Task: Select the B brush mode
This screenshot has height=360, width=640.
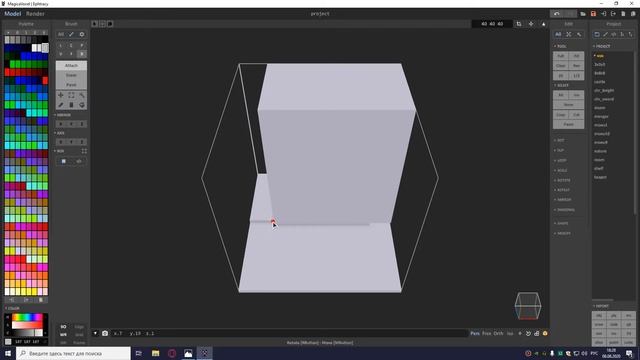Action: pyautogui.click(x=82, y=54)
